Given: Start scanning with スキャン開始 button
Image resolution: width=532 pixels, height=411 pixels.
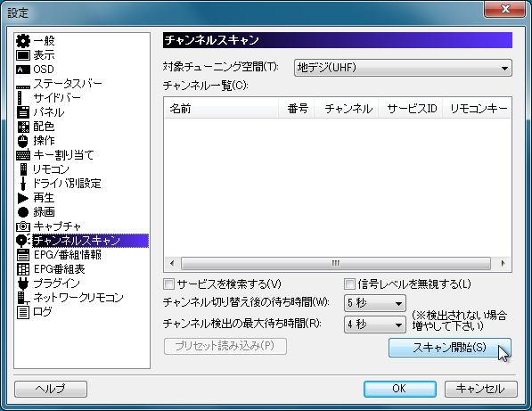Looking at the screenshot, I should [449, 347].
